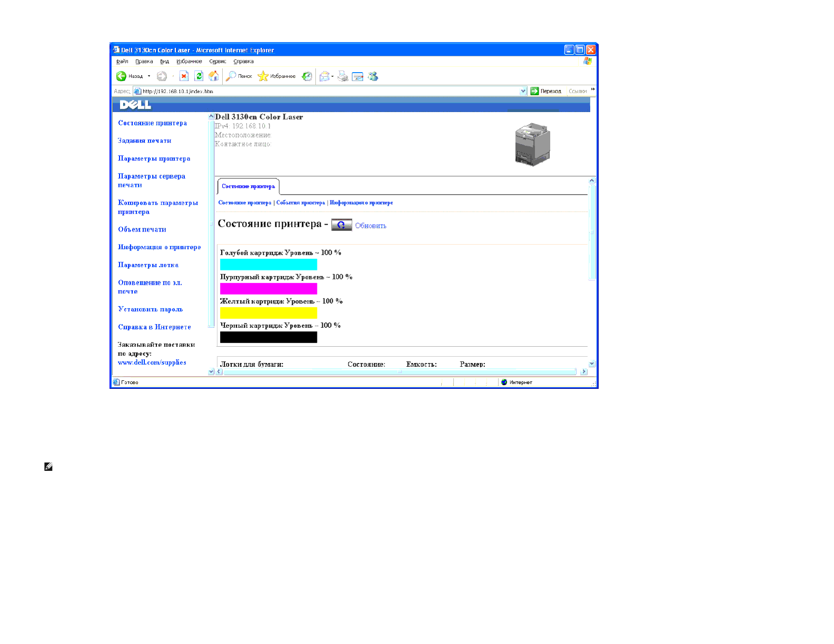The height and width of the screenshot is (644, 834).
Task: Open the Back button history dropdown arrow
Action: [x=149, y=76]
